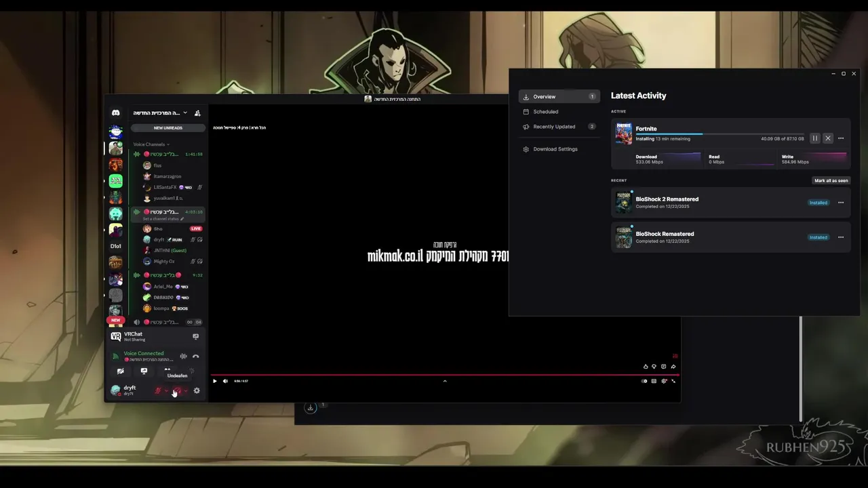Click the BioShock 2 Remastered thumbnail
This screenshot has height=488, width=868.
click(623, 202)
